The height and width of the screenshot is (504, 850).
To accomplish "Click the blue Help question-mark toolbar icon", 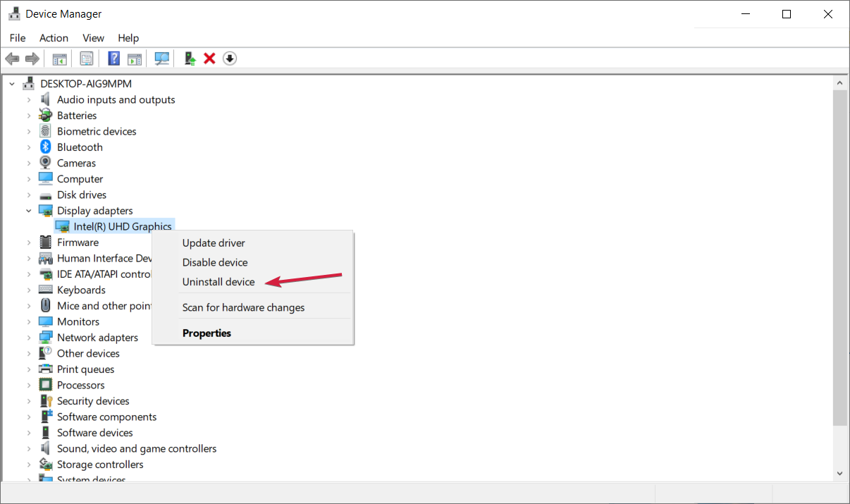I will [114, 59].
